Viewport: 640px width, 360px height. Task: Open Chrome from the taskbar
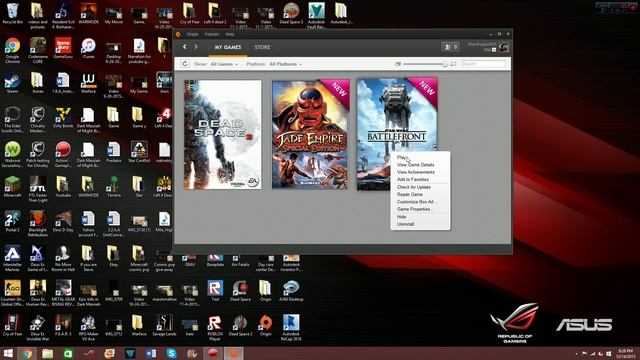point(28,353)
